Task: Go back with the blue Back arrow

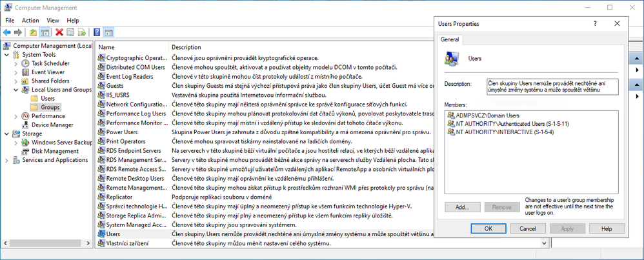Action: point(7,32)
